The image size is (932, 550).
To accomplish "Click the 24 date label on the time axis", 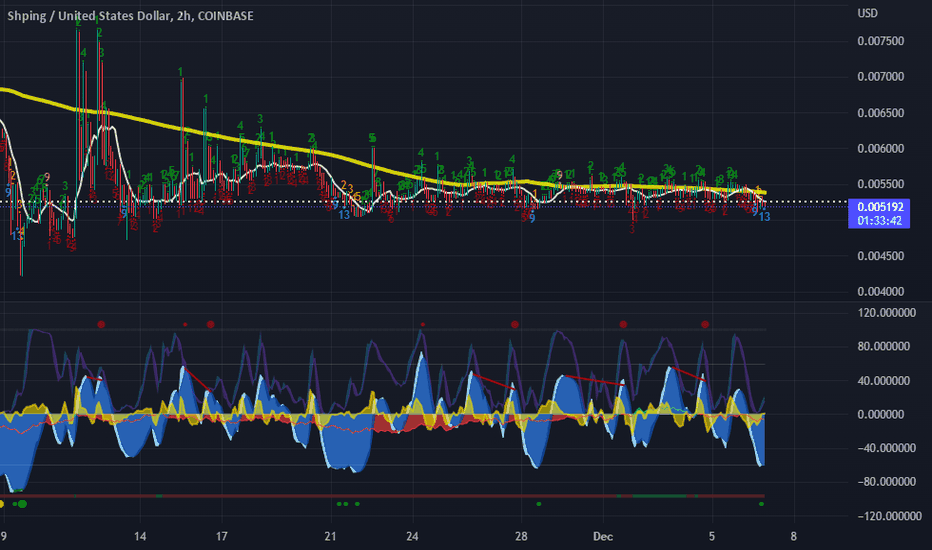I will (412, 536).
